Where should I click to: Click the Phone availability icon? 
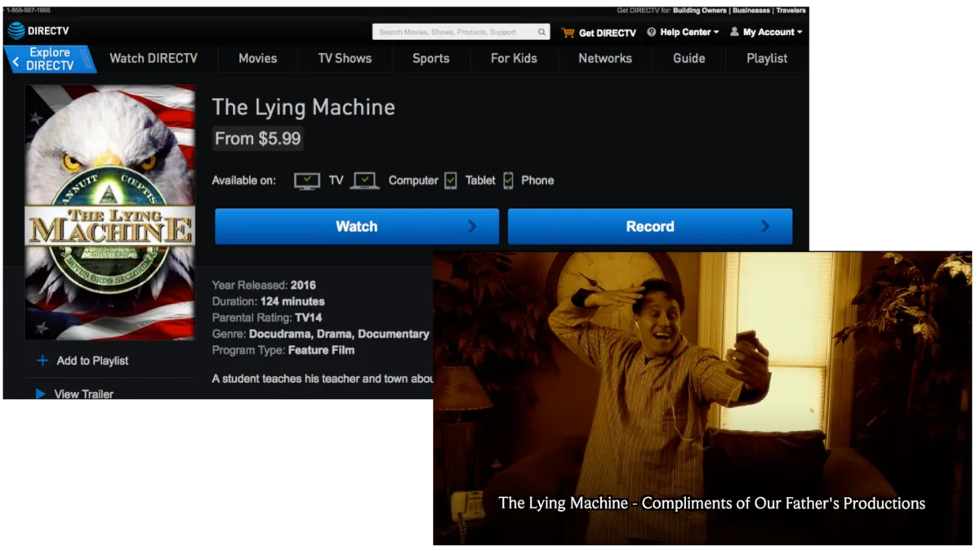(508, 180)
